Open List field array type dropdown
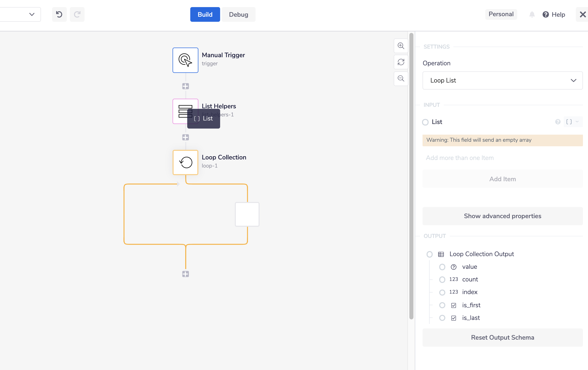The image size is (588, 370). coord(572,122)
